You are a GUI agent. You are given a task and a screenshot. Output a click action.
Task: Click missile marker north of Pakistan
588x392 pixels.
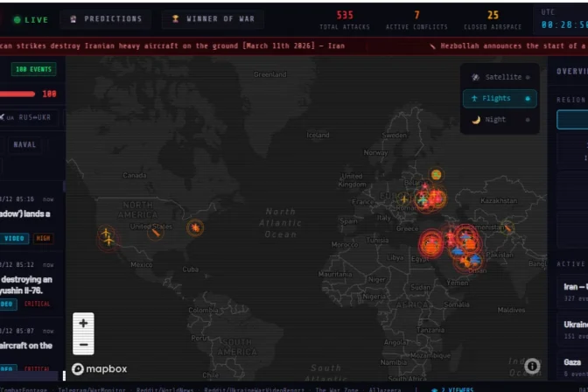coord(507,228)
